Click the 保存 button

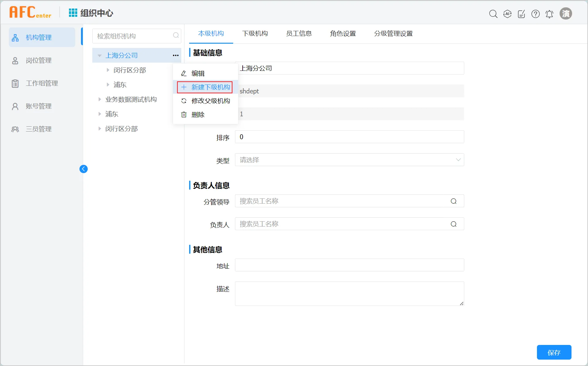point(554,352)
